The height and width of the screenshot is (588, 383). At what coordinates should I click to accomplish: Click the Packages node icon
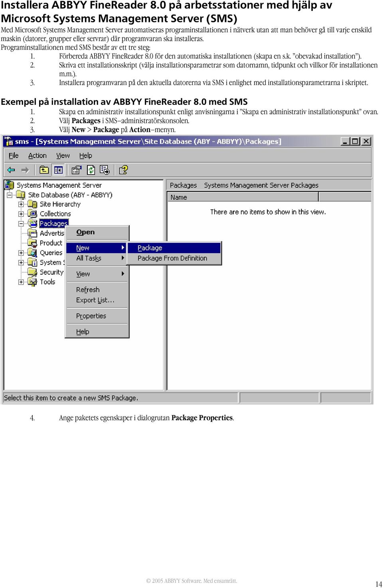(x=33, y=223)
